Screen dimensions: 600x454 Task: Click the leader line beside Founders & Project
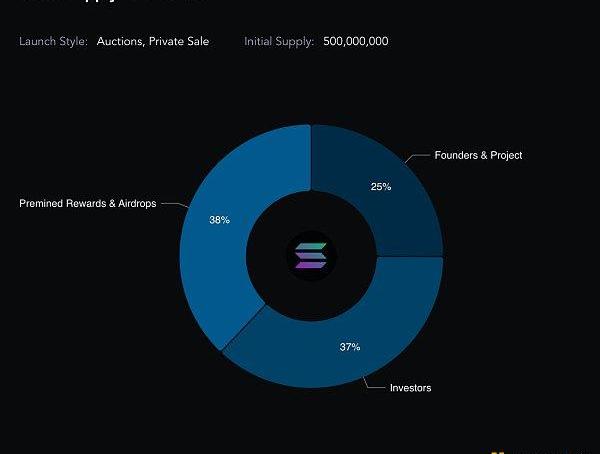point(416,157)
